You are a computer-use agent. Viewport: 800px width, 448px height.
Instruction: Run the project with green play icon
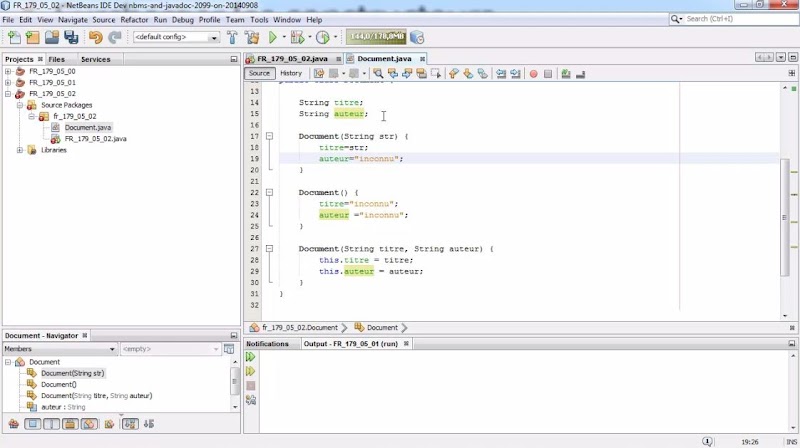pos(272,37)
